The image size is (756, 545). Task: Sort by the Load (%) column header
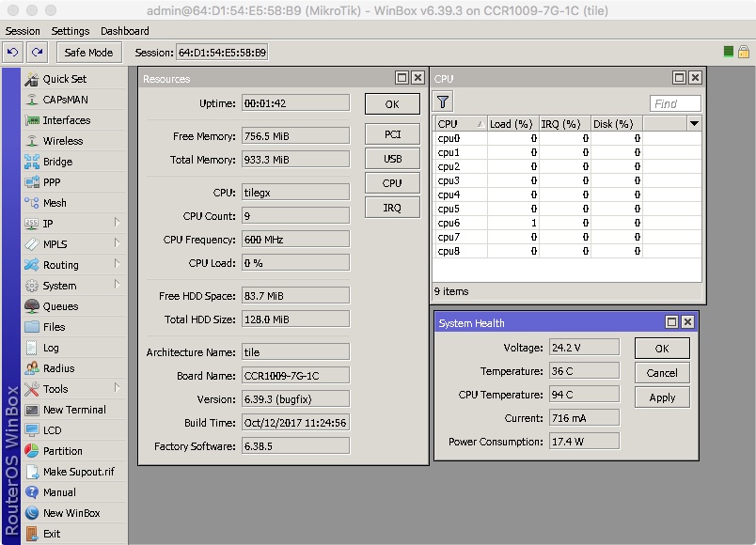tap(512, 124)
